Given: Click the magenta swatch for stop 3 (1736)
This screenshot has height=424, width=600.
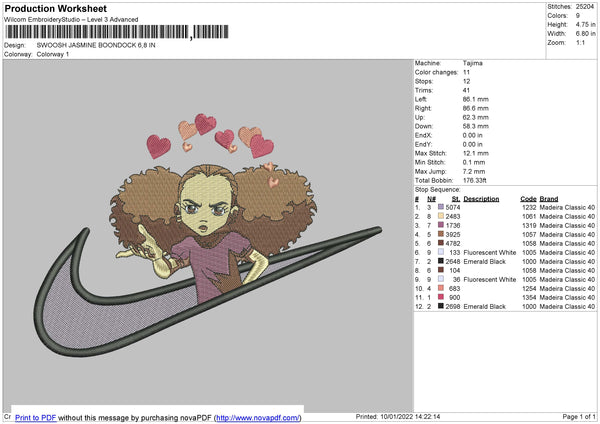Looking at the screenshot, I should (441, 225).
